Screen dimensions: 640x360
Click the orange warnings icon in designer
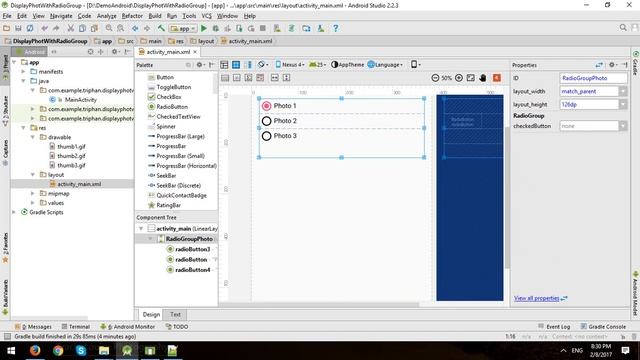(497, 78)
